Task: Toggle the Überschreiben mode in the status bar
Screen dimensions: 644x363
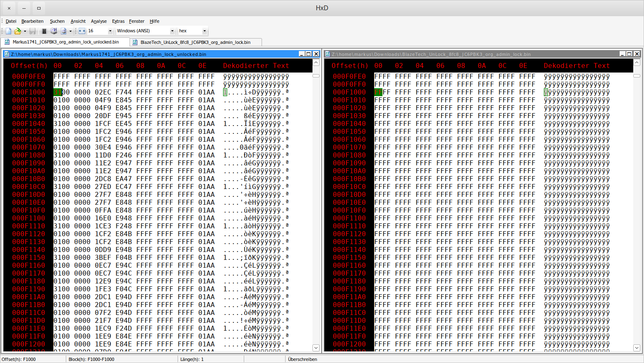Action: coord(303,359)
